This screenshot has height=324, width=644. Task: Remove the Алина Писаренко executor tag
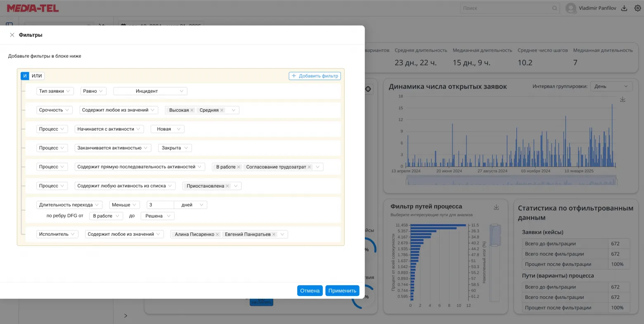pyautogui.click(x=218, y=235)
